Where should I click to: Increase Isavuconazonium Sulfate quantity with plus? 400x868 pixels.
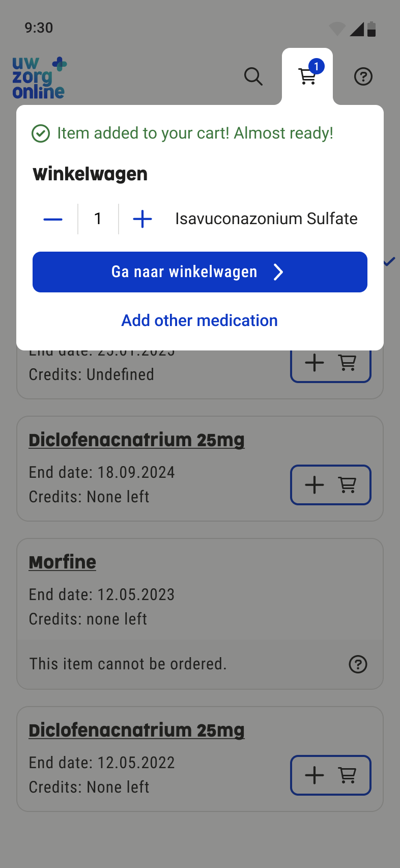pyautogui.click(x=142, y=220)
